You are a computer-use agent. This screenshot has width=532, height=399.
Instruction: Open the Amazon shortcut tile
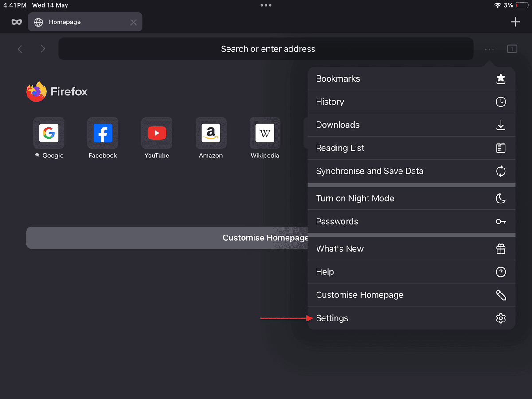211,133
